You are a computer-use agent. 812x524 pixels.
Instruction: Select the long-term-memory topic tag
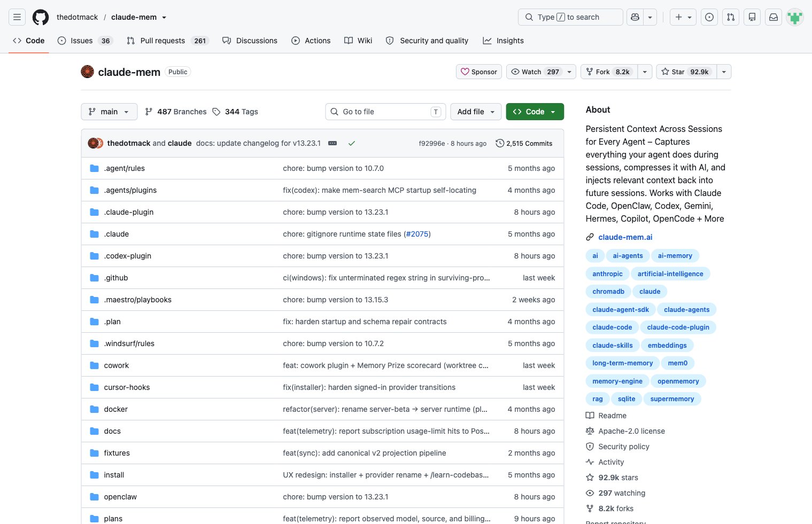click(623, 363)
